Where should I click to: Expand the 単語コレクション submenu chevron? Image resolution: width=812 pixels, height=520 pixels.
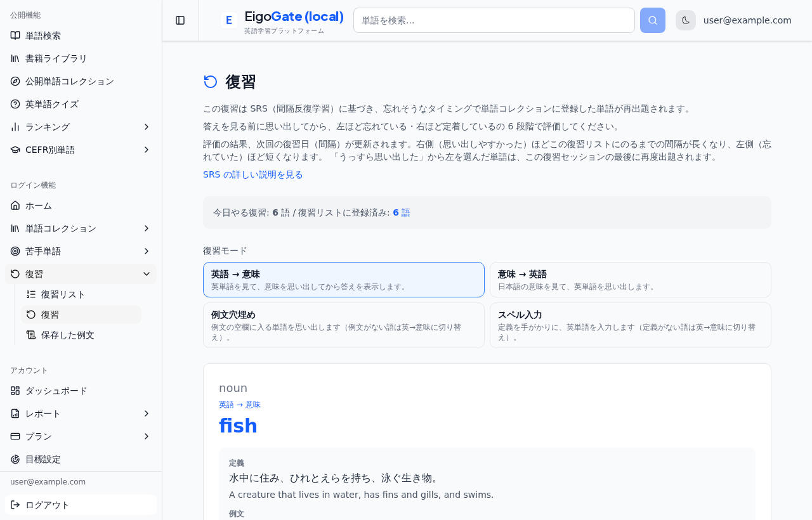coord(147,228)
